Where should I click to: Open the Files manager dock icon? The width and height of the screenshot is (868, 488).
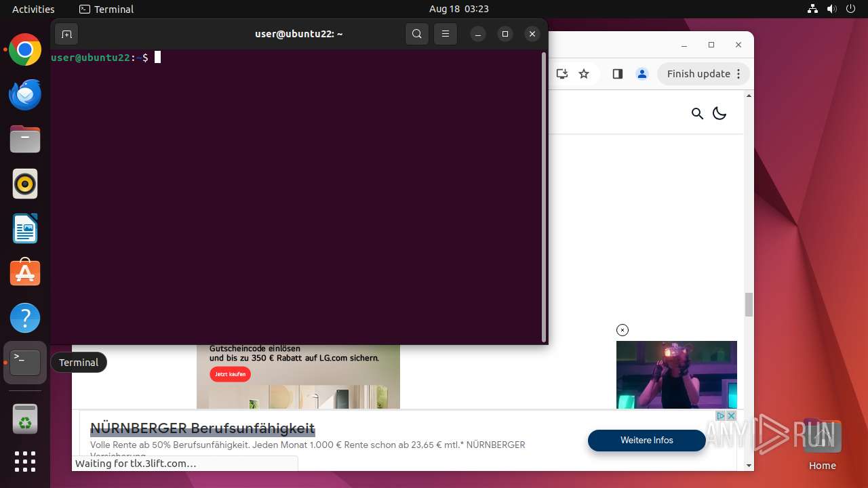coord(25,140)
